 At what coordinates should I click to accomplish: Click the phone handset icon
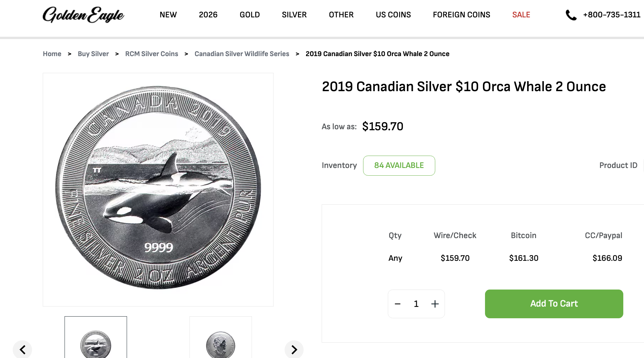[x=571, y=15]
